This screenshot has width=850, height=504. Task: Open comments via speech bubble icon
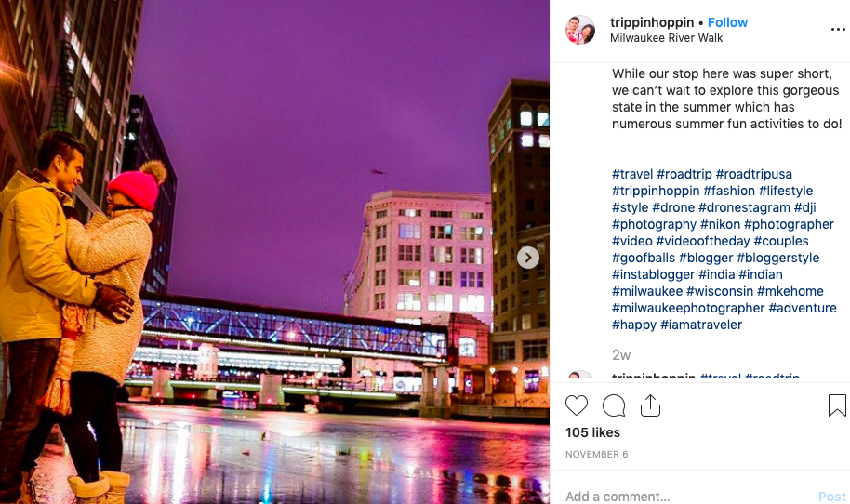tap(614, 405)
